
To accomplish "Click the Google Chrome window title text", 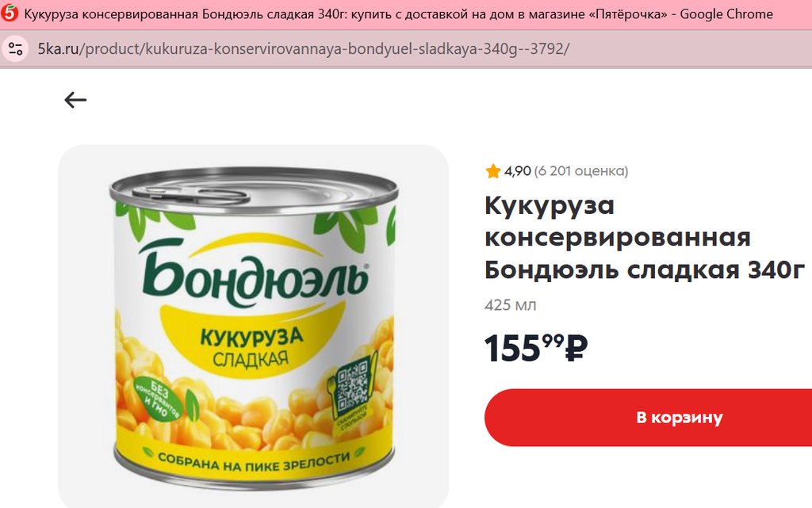I will (726, 14).
